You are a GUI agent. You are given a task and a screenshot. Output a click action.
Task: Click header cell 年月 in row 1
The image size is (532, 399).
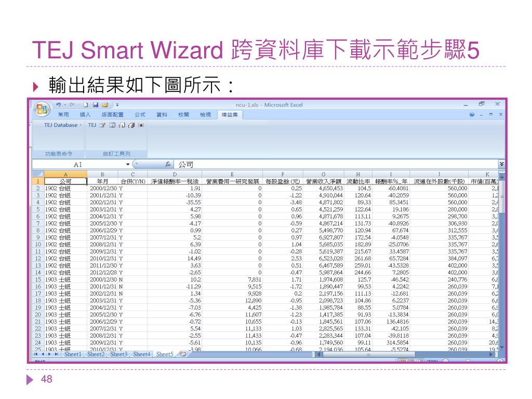[102, 181]
